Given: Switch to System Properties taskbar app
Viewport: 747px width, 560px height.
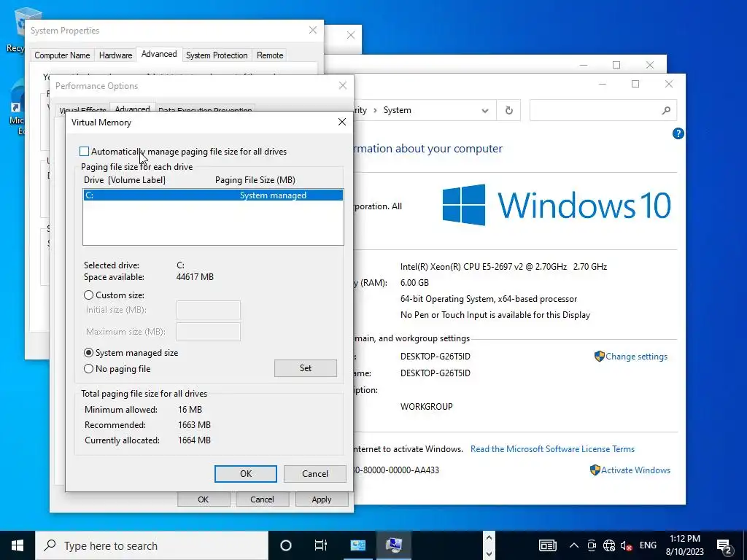Looking at the screenshot, I should coord(394,545).
